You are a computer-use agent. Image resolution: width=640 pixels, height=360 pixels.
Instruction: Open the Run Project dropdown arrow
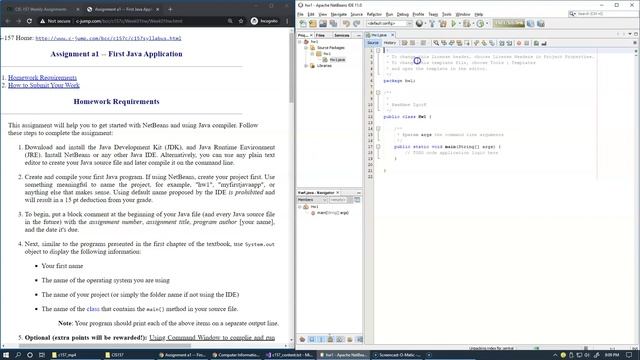[x=459, y=24]
